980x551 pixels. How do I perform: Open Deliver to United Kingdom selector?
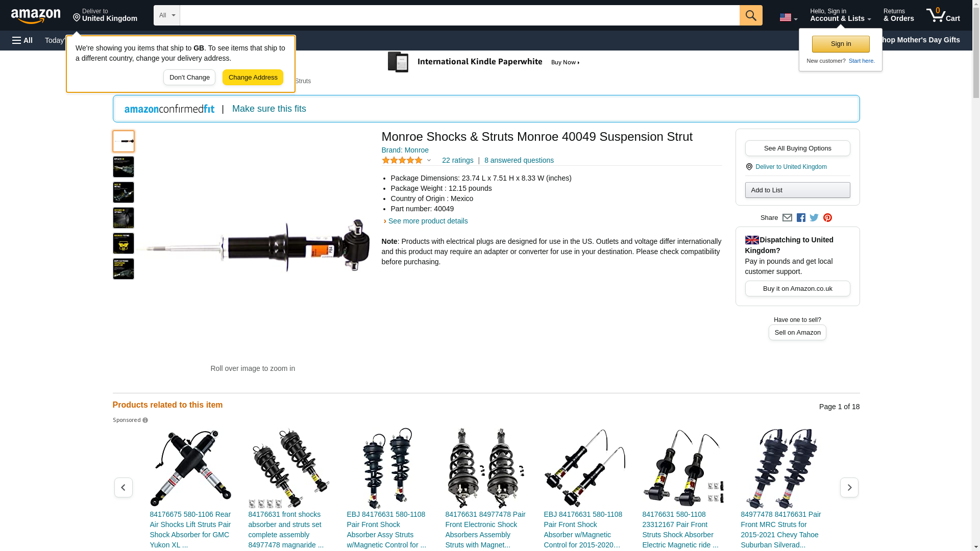coord(105,15)
